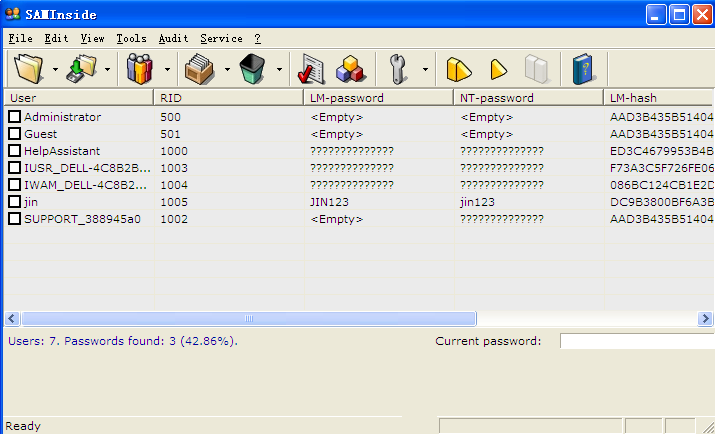This screenshot has height=434, width=715.
Task: Click horizontal scrollbar right arrow
Action: coord(705,318)
